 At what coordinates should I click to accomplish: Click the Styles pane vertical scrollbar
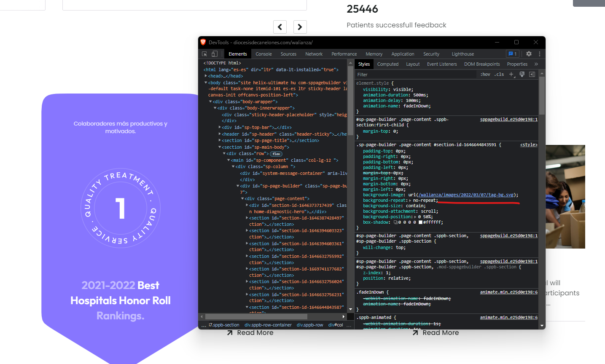[x=542, y=95]
